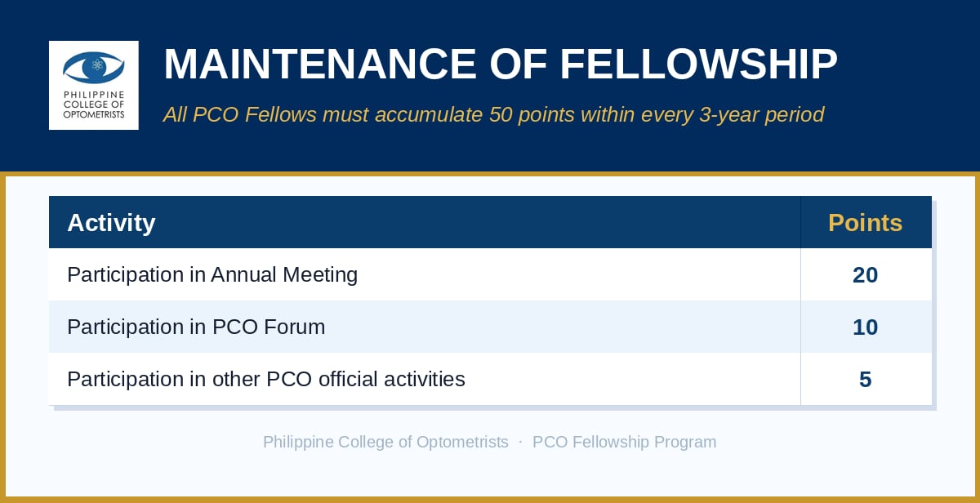
Task: Select the Participation in Annual Meeting row
Action: pyautogui.click(x=490, y=274)
